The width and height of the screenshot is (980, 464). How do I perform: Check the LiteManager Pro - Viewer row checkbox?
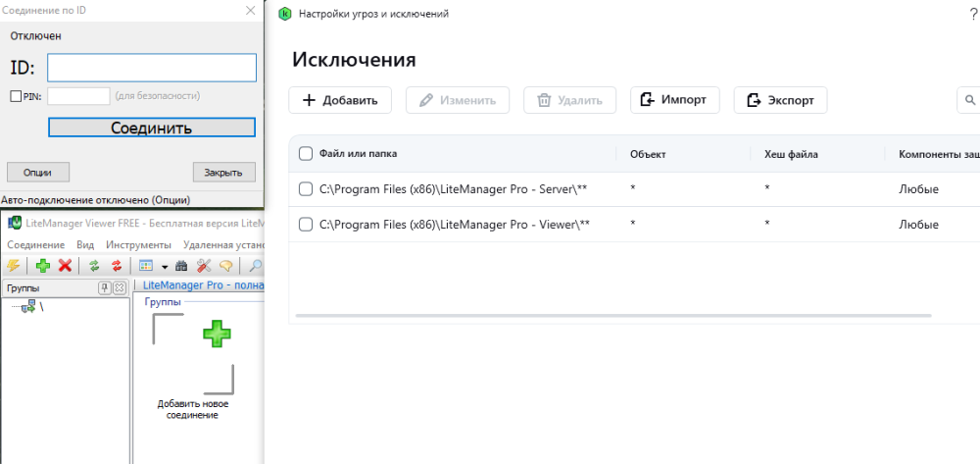coord(306,225)
